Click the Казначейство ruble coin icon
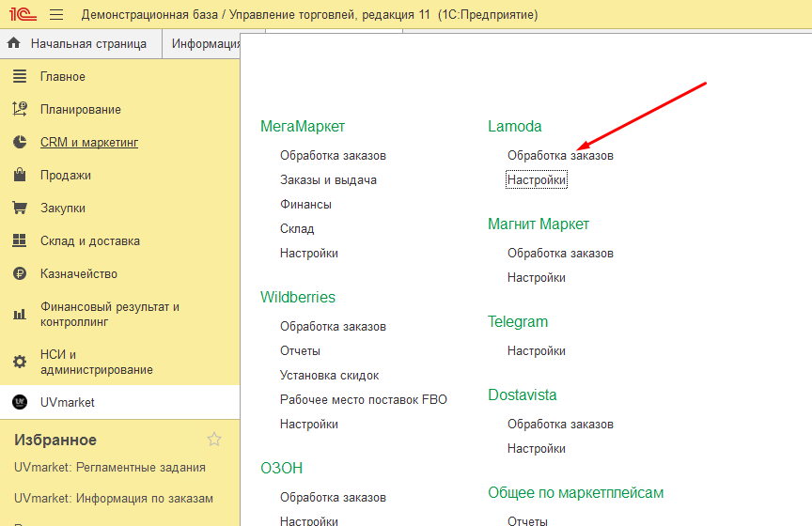 (x=20, y=273)
